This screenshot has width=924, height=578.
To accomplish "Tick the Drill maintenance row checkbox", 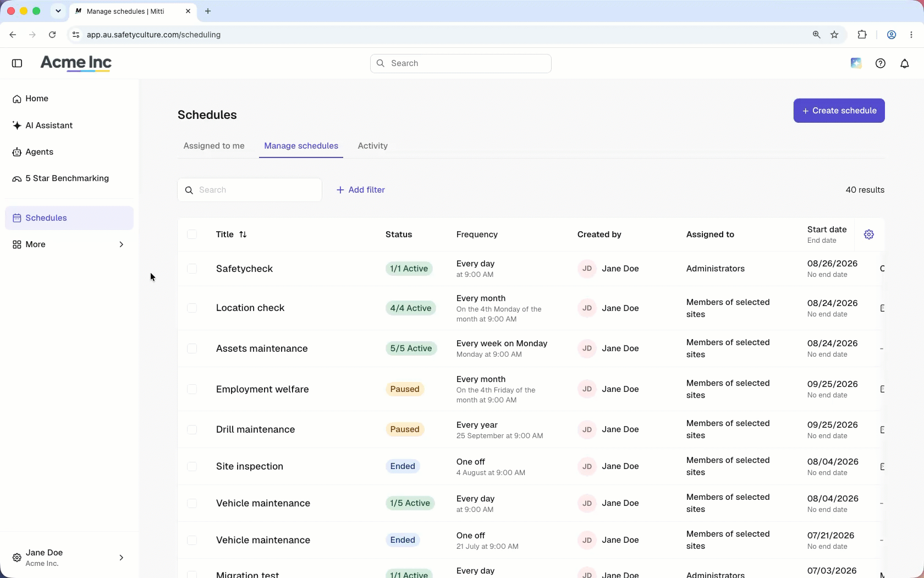I will [192, 429].
